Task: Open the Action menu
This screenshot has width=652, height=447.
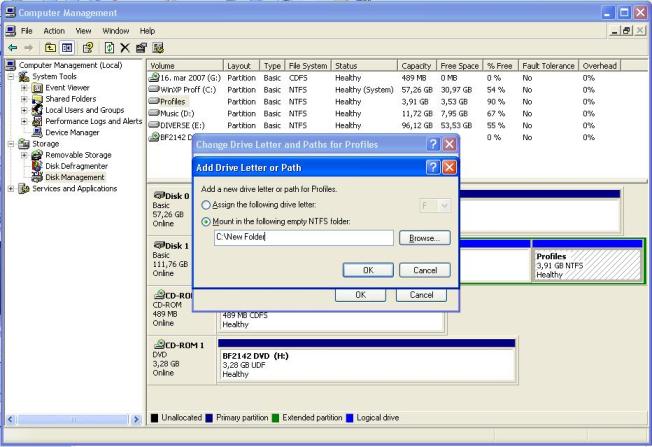Action: 54,31
